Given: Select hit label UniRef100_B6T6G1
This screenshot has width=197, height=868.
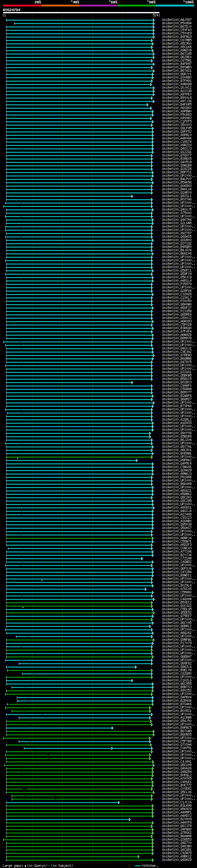Looking at the screenshot, I should coord(176,71).
